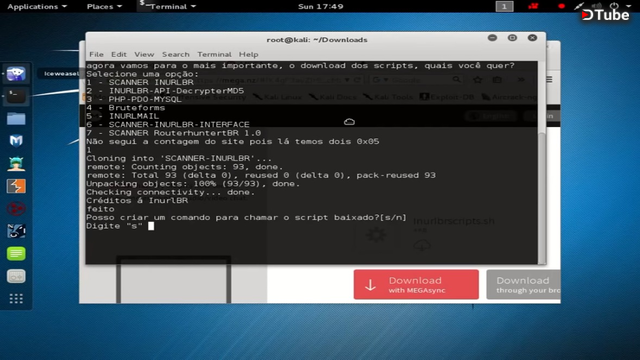Click option text '1 - SCANNER INURLBR'
This screenshot has width=640, height=360.
pos(140,82)
